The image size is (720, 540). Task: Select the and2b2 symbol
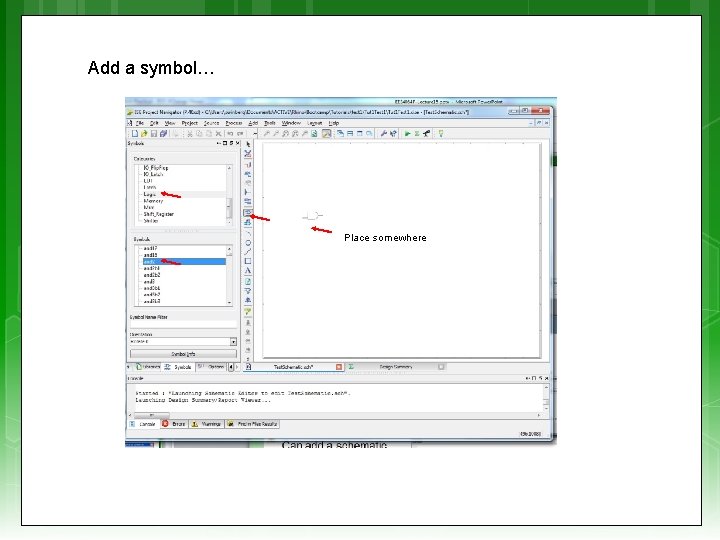tap(152, 275)
